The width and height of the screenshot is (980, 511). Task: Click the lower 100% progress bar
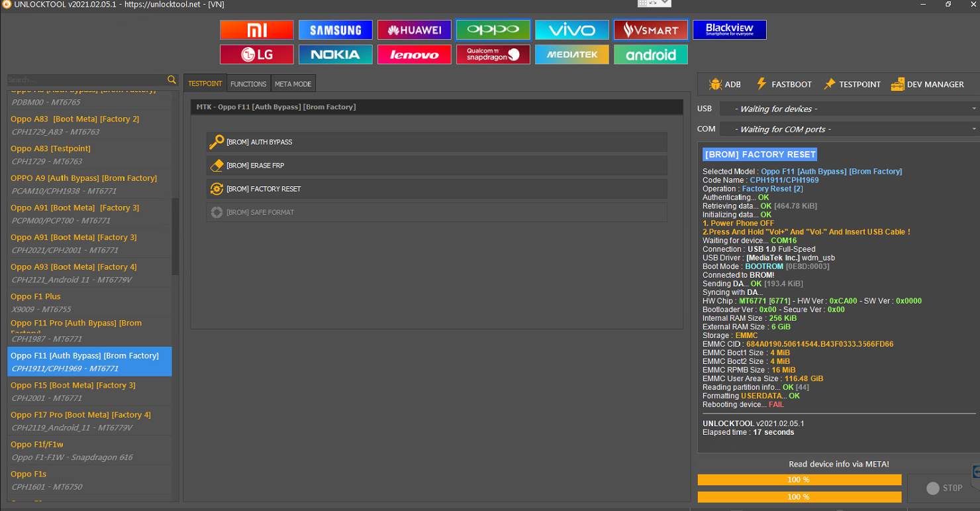click(799, 497)
